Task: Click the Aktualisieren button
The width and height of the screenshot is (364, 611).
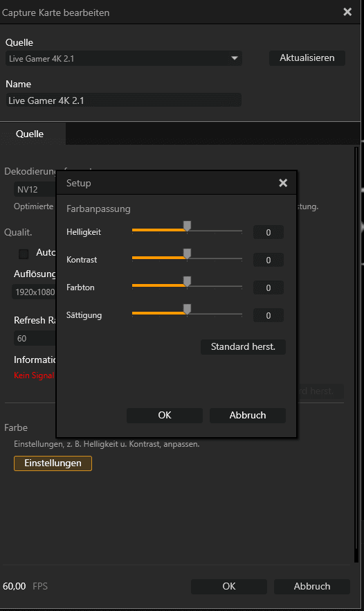Action: tap(307, 58)
